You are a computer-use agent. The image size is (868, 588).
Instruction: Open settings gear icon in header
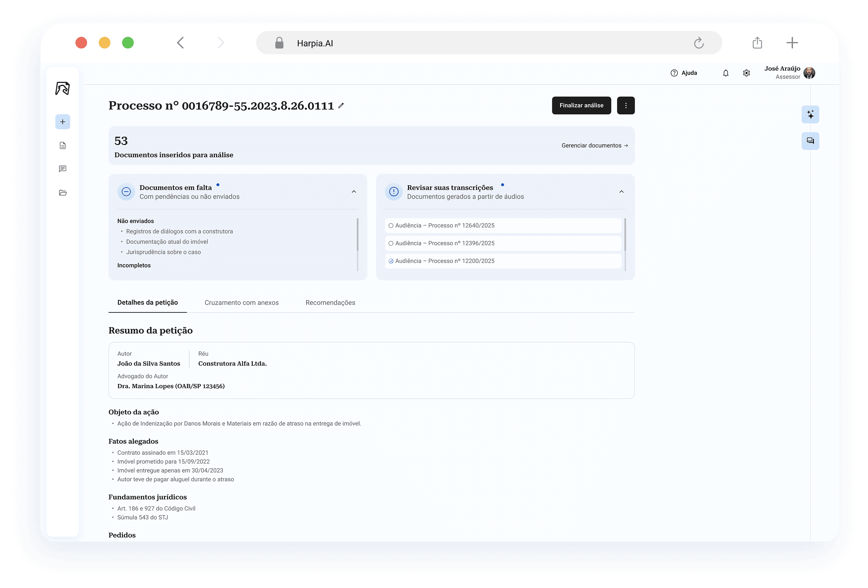coord(746,73)
